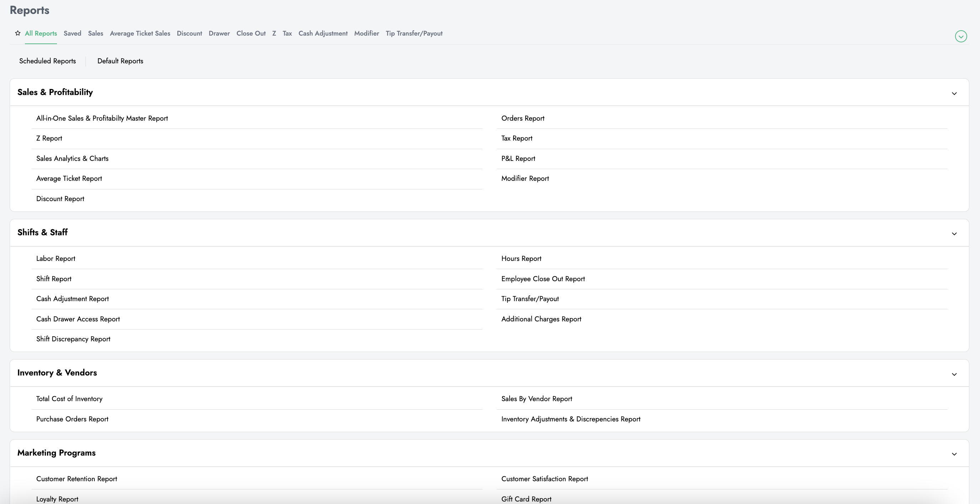Collapse the Inventory & Vendors section

[x=954, y=374]
